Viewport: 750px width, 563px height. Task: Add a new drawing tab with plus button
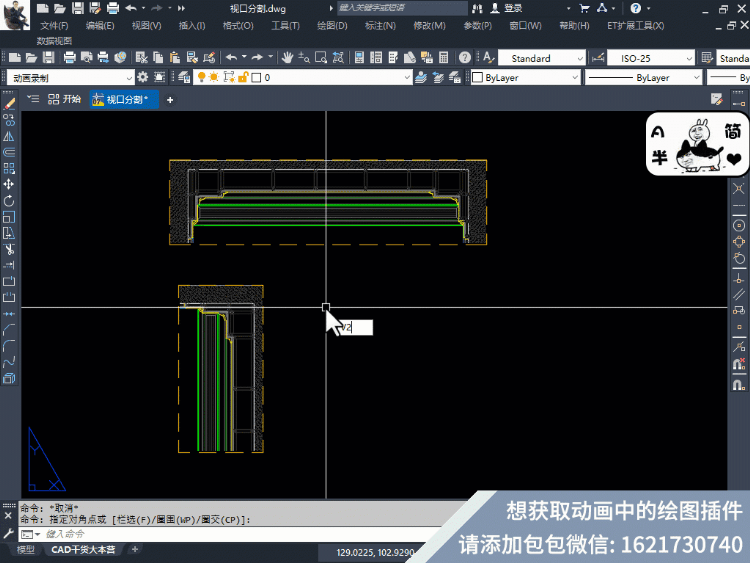170,99
